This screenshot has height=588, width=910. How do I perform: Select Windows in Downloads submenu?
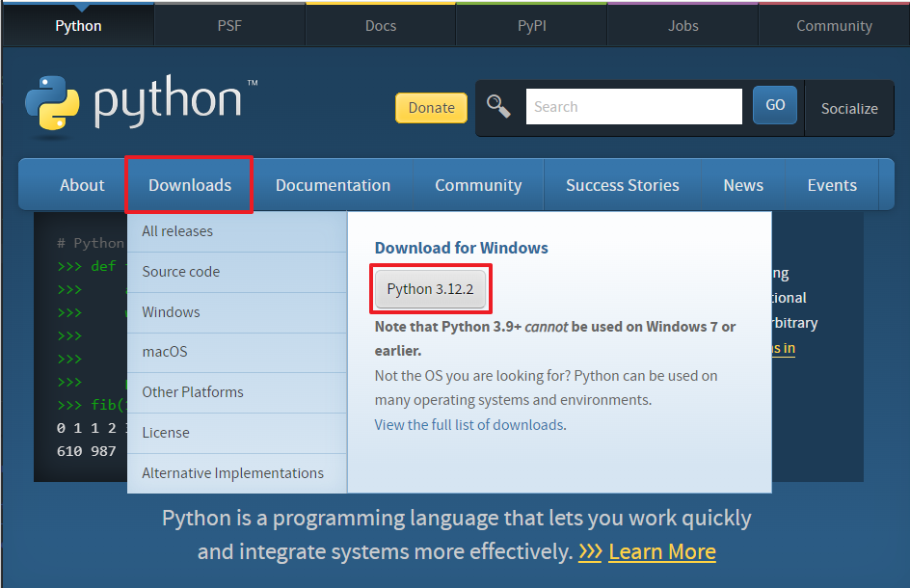(237, 312)
